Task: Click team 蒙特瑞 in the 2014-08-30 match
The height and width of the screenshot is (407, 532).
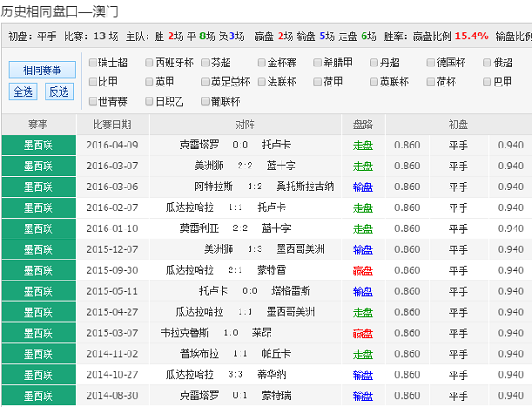Action: [x=277, y=395]
